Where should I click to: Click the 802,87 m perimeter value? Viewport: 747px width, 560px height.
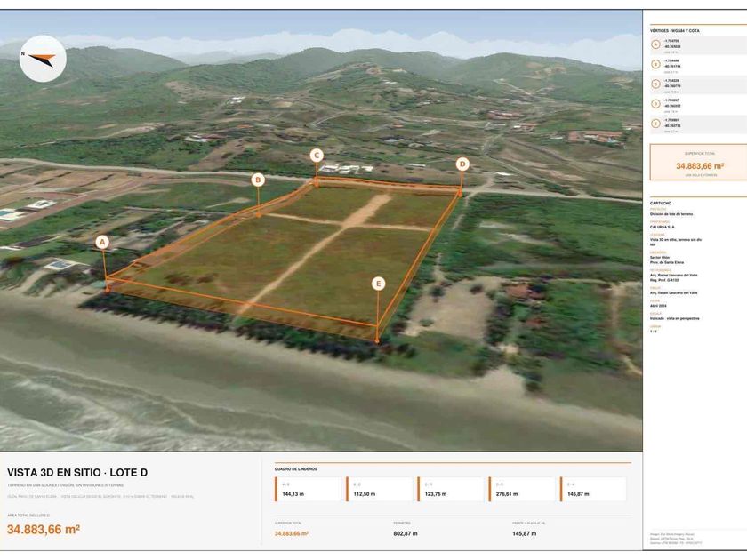[x=406, y=533]
